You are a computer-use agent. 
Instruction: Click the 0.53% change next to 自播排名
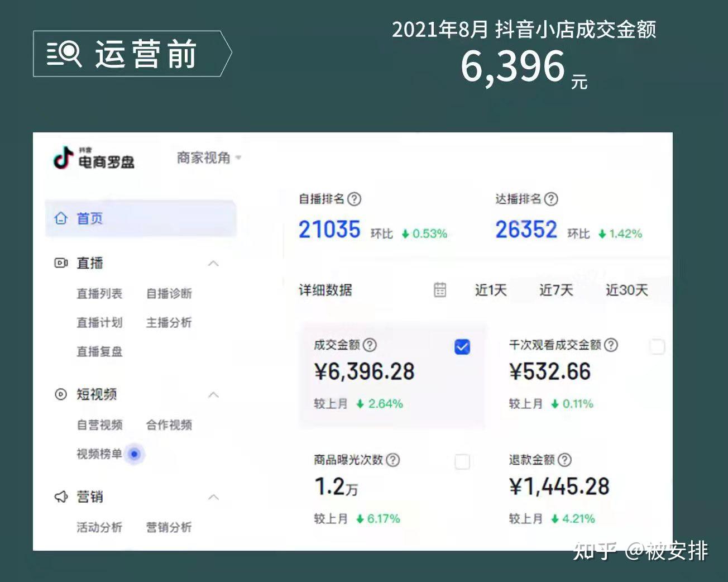424,234
